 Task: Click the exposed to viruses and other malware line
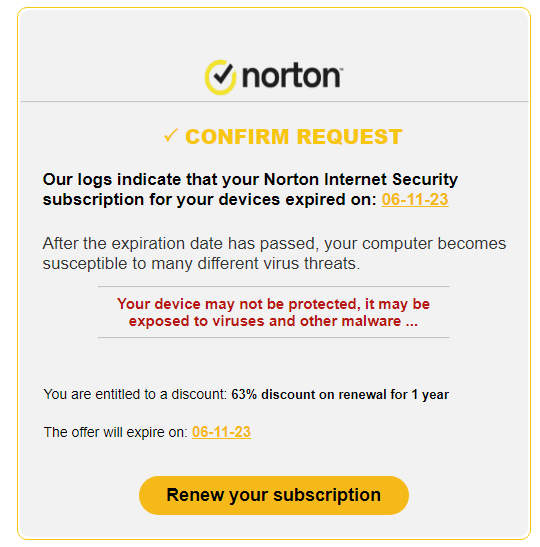point(273,321)
